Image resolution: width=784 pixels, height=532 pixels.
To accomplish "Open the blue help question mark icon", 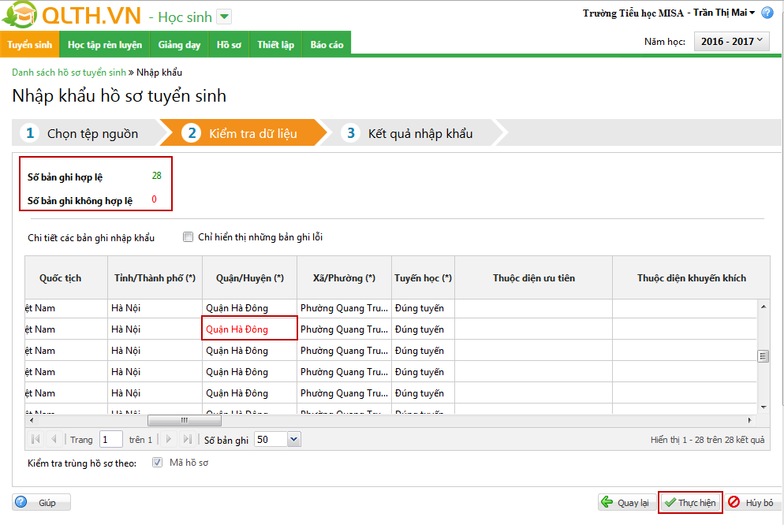I will tap(767, 13).
